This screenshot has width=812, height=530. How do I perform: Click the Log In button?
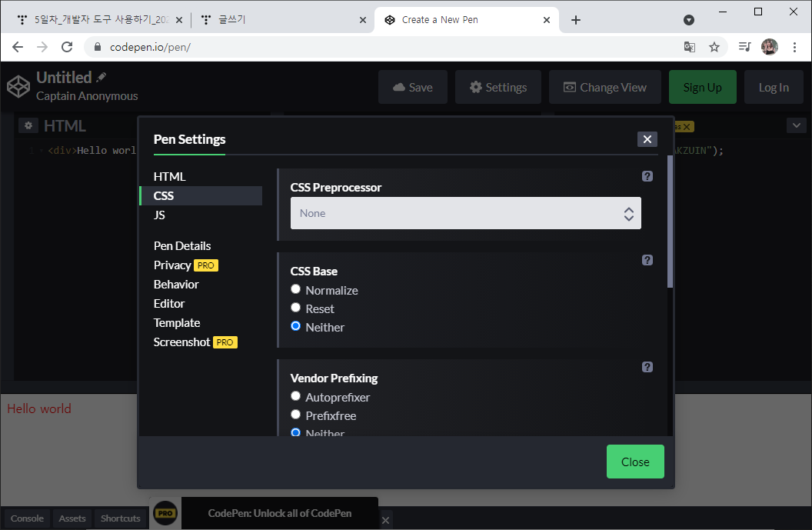(774, 87)
